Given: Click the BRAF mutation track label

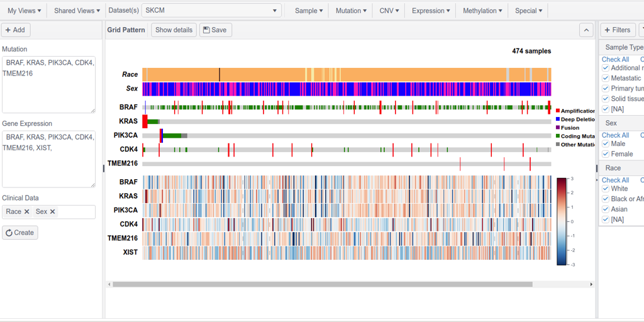Looking at the screenshot, I should [128, 108].
